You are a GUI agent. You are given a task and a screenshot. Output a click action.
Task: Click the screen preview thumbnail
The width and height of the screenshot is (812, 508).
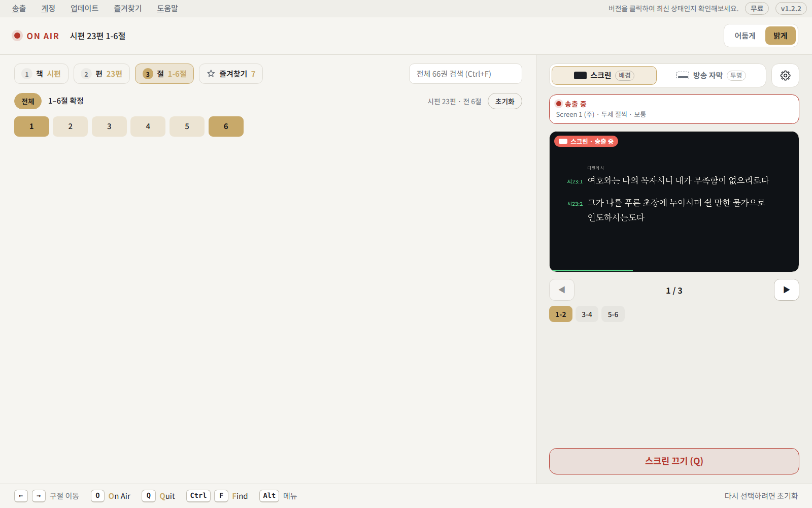(x=674, y=202)
